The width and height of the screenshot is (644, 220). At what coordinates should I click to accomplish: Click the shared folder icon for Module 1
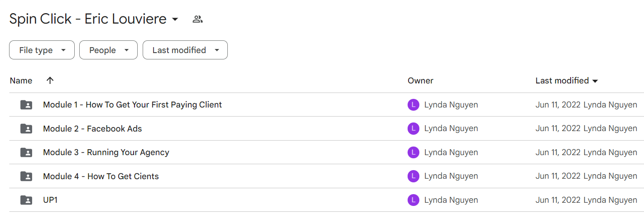(x=27, y=105)
